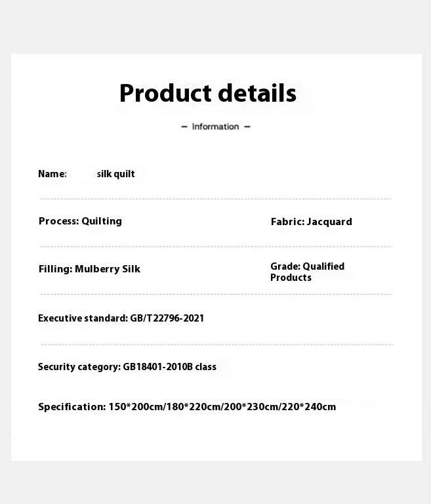Viewport: 431px width, 504px height.
Task: Click the Filling: Mulberry Silk text
Action: tap(89, 269)
